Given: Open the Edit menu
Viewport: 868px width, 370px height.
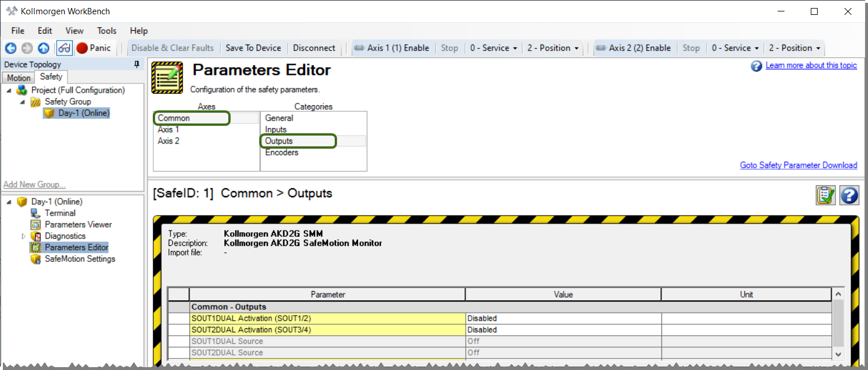Looking at the screenshot, I should click(45, 31).
